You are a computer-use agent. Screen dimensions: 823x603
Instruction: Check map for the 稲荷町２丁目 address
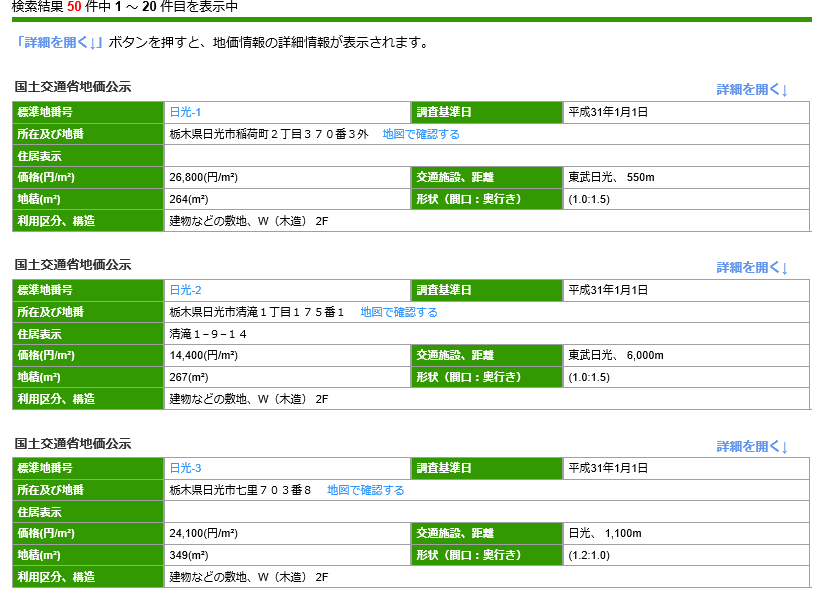tap(421, 134)
